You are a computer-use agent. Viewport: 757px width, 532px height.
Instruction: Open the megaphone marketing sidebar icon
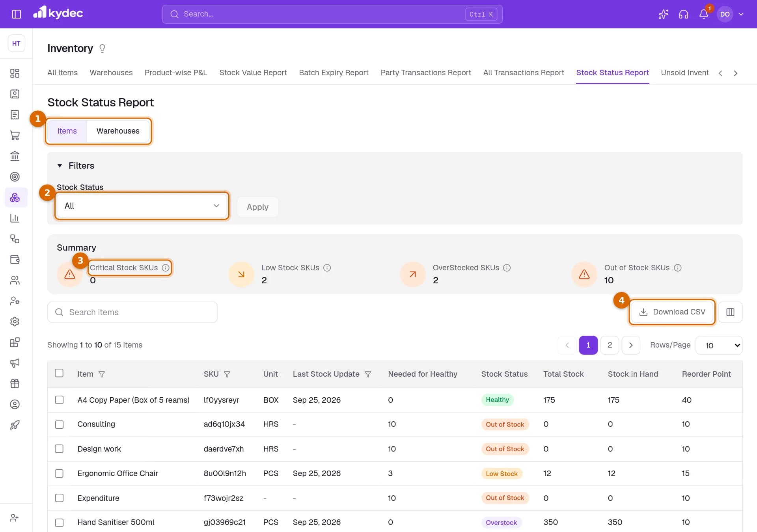pyautogui.click(x=15, y=363)
